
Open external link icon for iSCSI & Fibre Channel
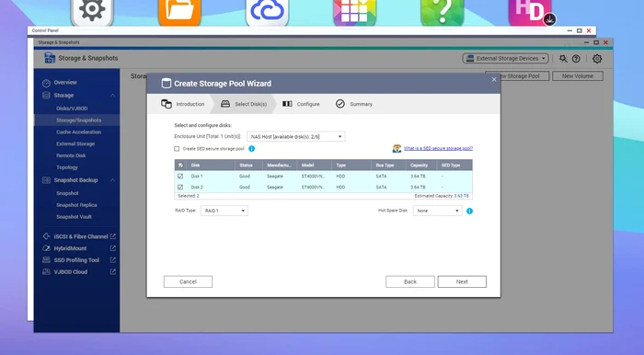tap(113, 236)
